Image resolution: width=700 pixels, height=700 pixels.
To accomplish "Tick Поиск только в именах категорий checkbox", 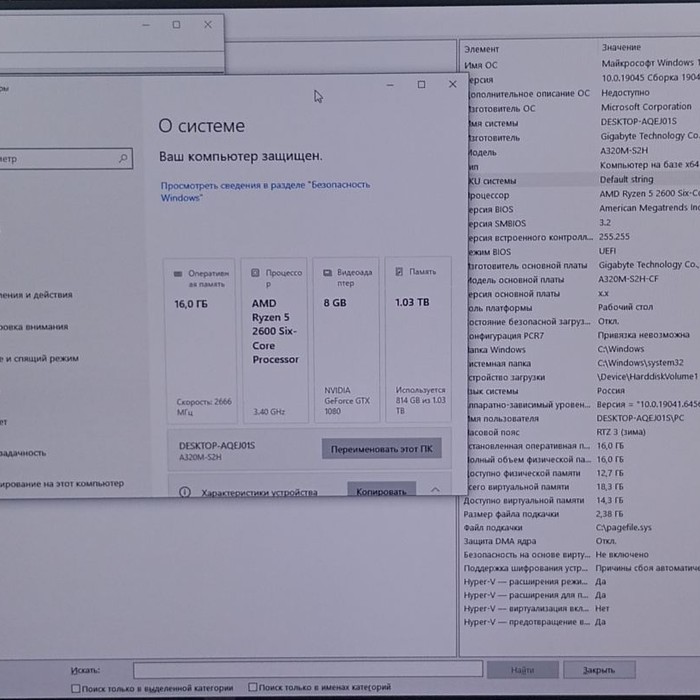I will coord(253,687).
